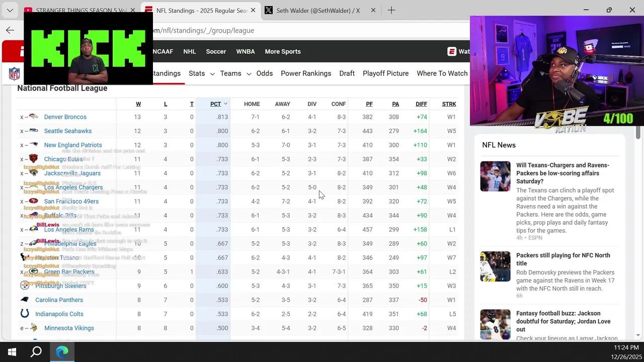644x362 pixels.
Task: Click the San Francisco 49ers logo
Action: (x=33, y=201)
